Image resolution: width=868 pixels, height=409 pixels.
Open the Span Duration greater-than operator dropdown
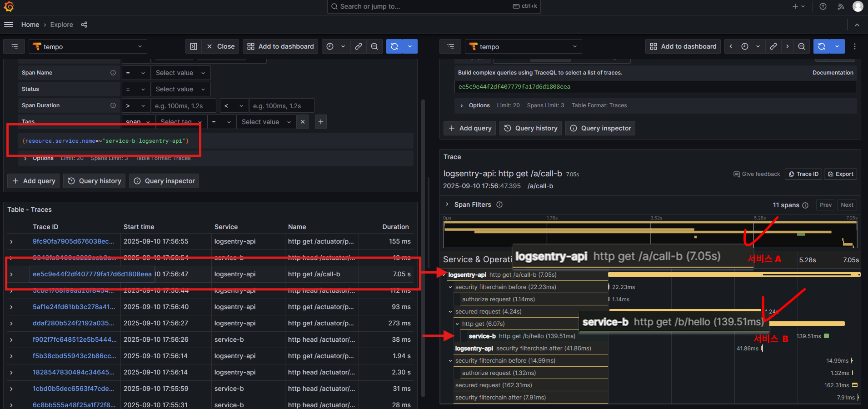[x=135, y=106]
